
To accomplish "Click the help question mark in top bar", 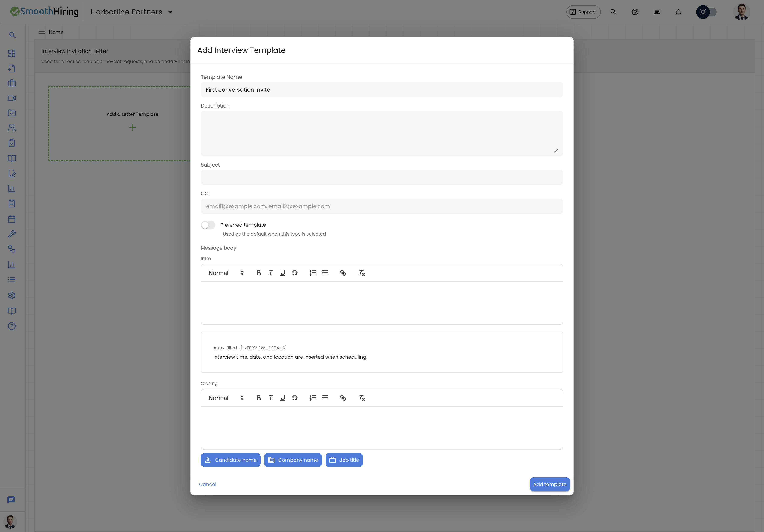I will point(635,12).
